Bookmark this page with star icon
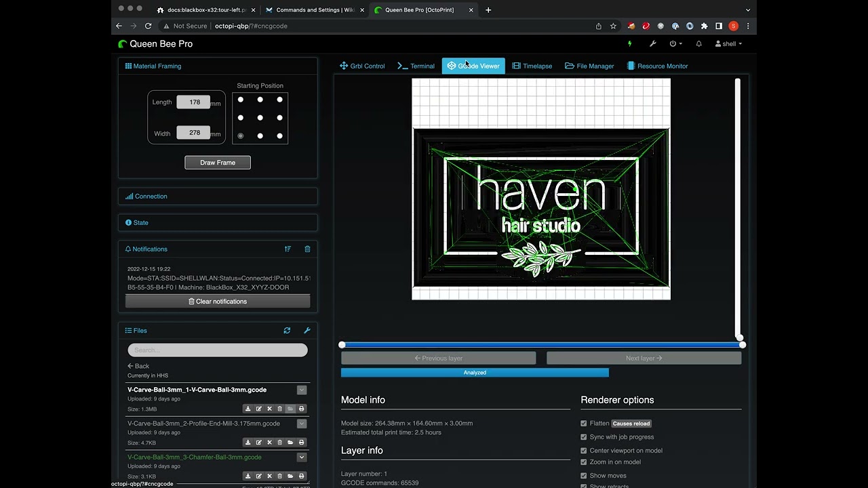868x488 pixels. coord(613,26)
